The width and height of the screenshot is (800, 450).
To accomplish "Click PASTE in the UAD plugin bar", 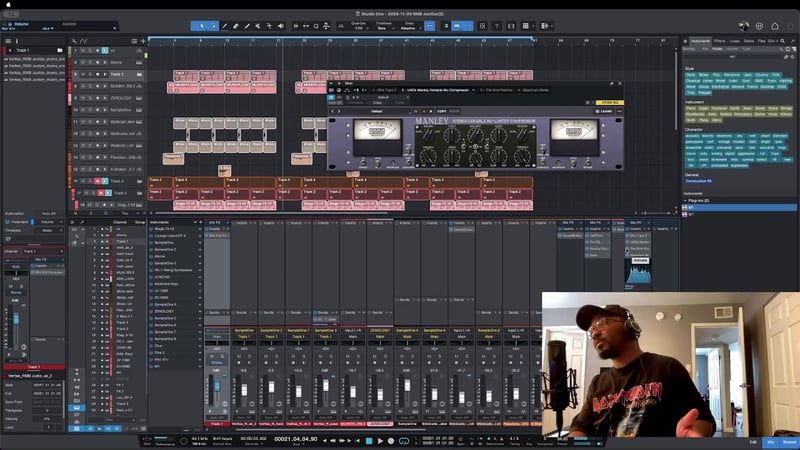I will [454, 111].
